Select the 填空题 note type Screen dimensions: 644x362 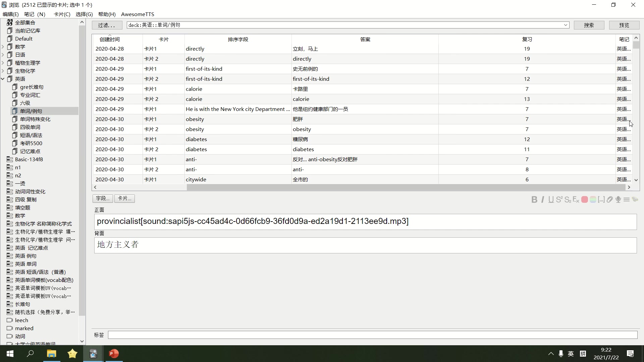(x=22, y=207)
